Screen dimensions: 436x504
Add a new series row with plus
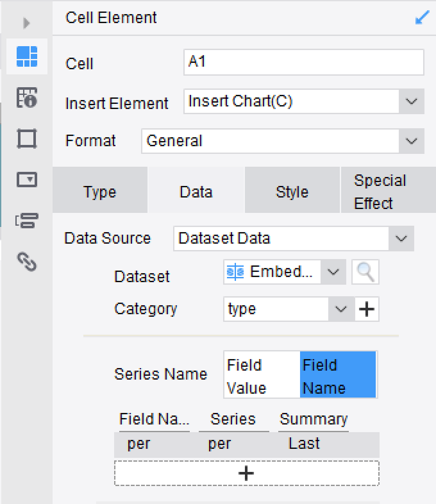point(246,473)
